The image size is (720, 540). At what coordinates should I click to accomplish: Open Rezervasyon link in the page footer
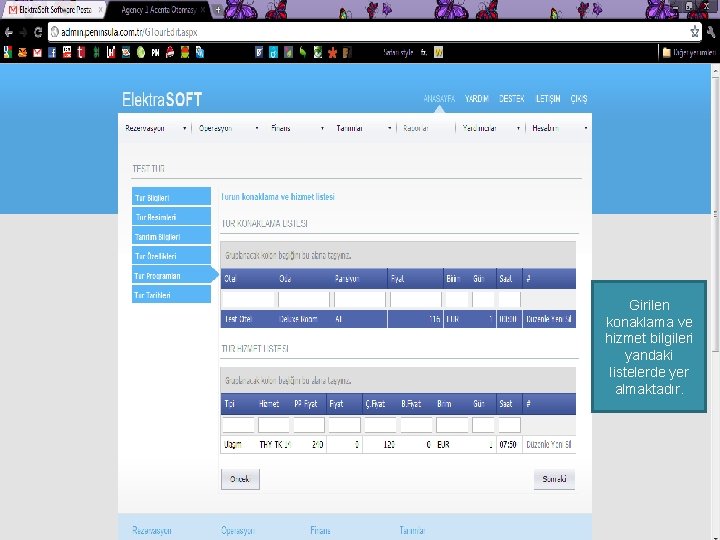click(152, 530)
